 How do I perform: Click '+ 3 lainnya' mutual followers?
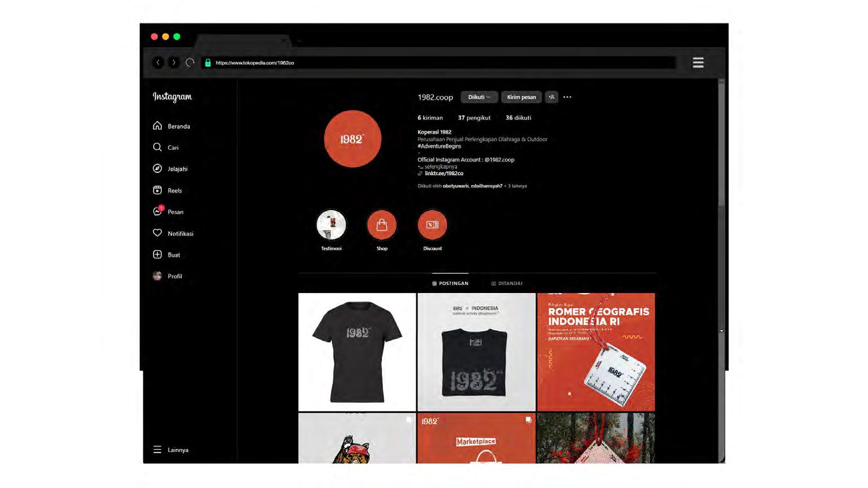(516, 186)
